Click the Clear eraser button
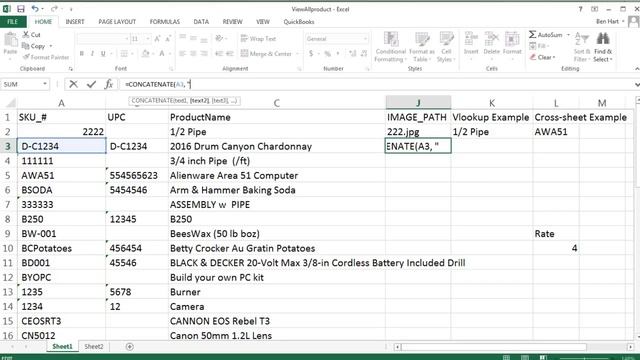The width and height of the screenshot is (640, 360). (542, 57)
